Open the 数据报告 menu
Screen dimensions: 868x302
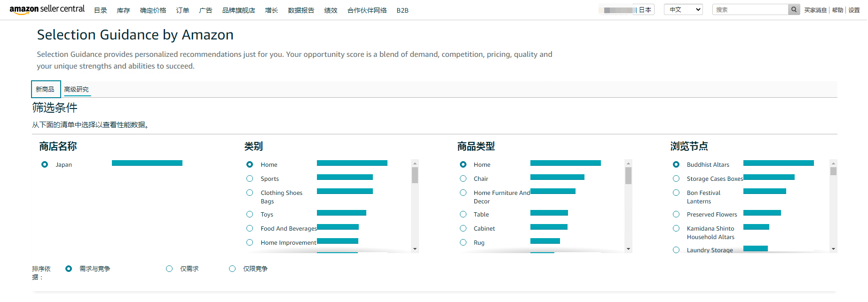coord(301,10)
